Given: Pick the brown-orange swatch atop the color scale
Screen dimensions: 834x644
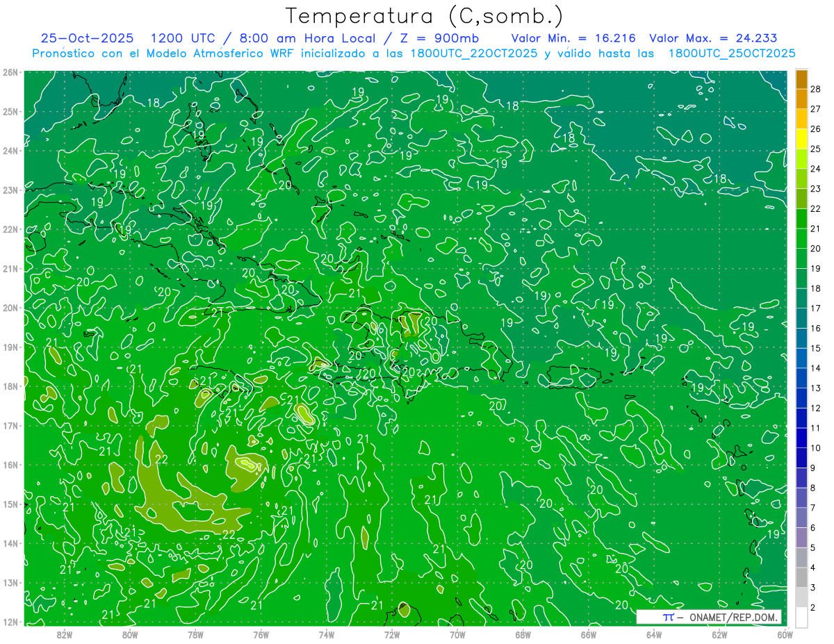Looking at the screenshot, I should click(801, 79).
